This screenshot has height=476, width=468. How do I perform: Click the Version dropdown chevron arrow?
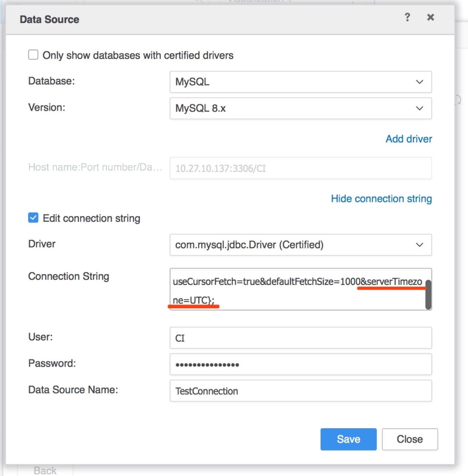click(420, 108)
